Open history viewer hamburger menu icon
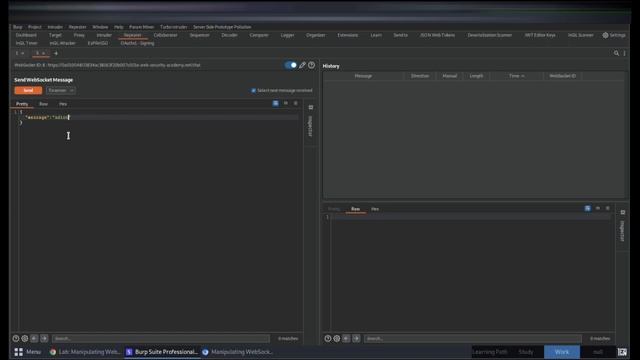Viewport: 640px width, 360px height. coord(607,208)
